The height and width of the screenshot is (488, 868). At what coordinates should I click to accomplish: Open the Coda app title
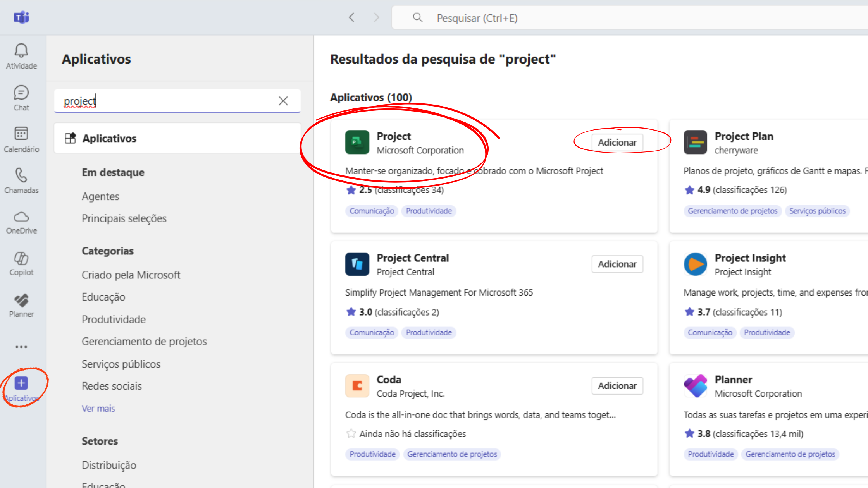click(389, 380)
